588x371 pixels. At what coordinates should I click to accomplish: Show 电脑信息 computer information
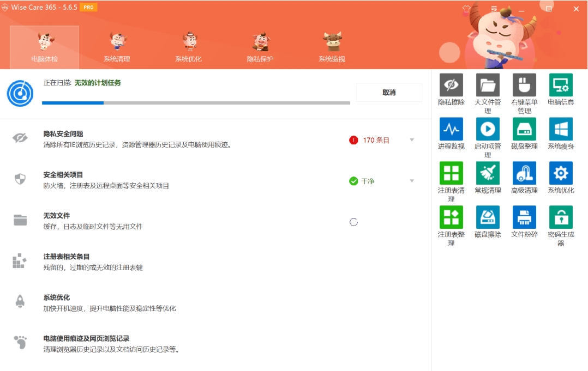pos(561,85)
